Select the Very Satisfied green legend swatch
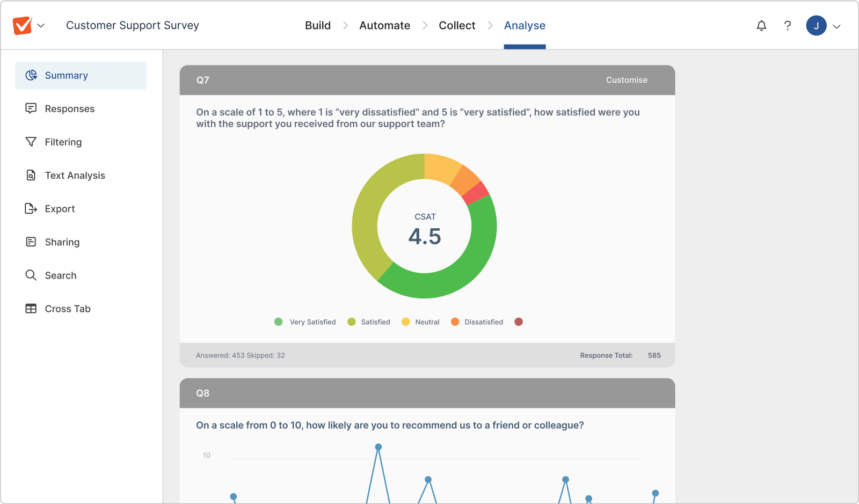This screenshot has width=859, height=504. [x=278, y=322]
